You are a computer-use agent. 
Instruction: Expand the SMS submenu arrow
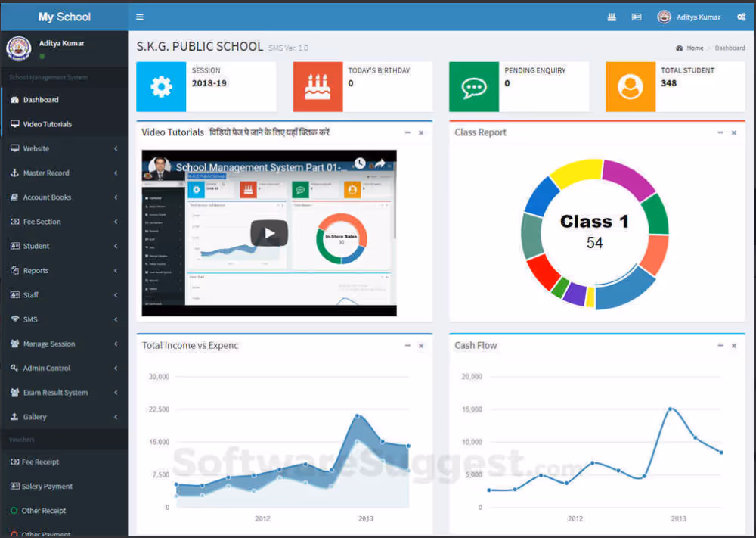[x=116, y=319]
